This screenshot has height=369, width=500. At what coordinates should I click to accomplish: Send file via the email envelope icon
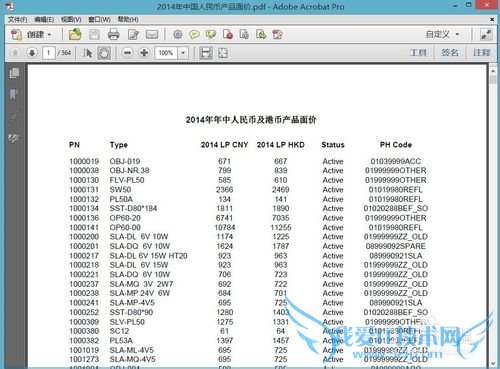(152, 35)
